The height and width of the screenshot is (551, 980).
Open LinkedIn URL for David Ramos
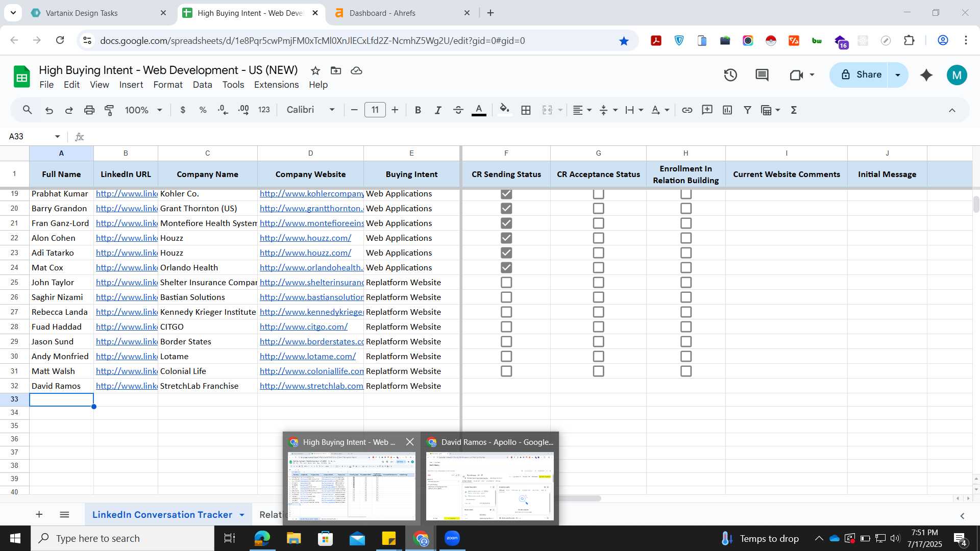[127, 386]
